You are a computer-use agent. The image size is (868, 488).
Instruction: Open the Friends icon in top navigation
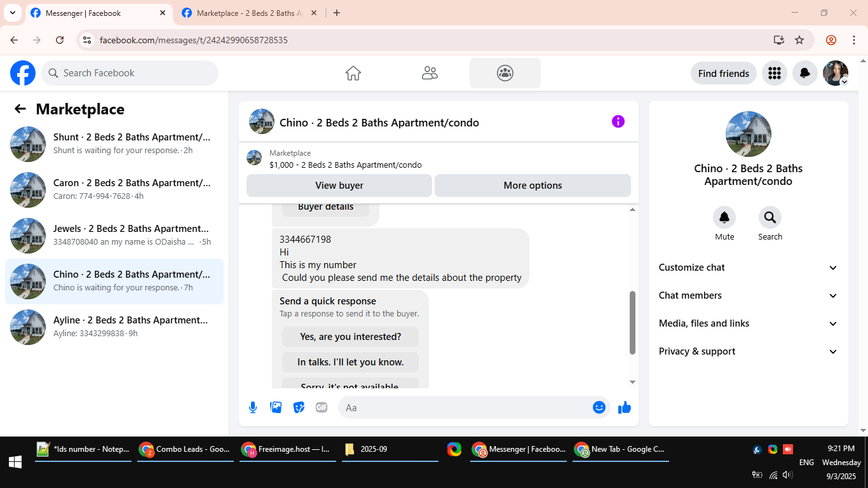click(x=430, y=73)
